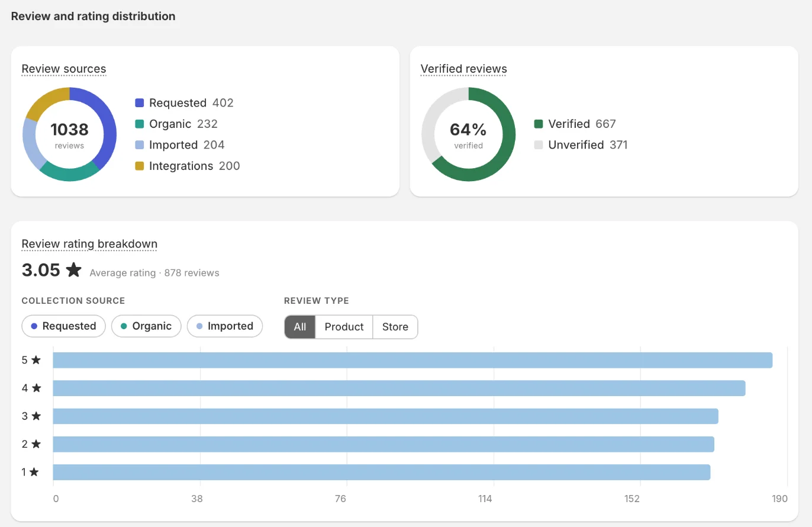The height and width of the screenshot is (527, 812).
Task: Click the star icon on the 2 row label
Action: (x=36, y=444)
